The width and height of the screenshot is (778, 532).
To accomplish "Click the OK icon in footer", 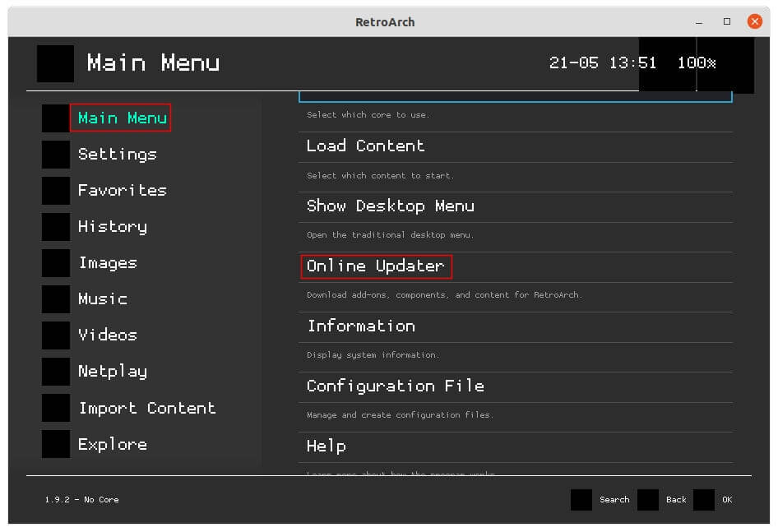I will click(704, 500).
